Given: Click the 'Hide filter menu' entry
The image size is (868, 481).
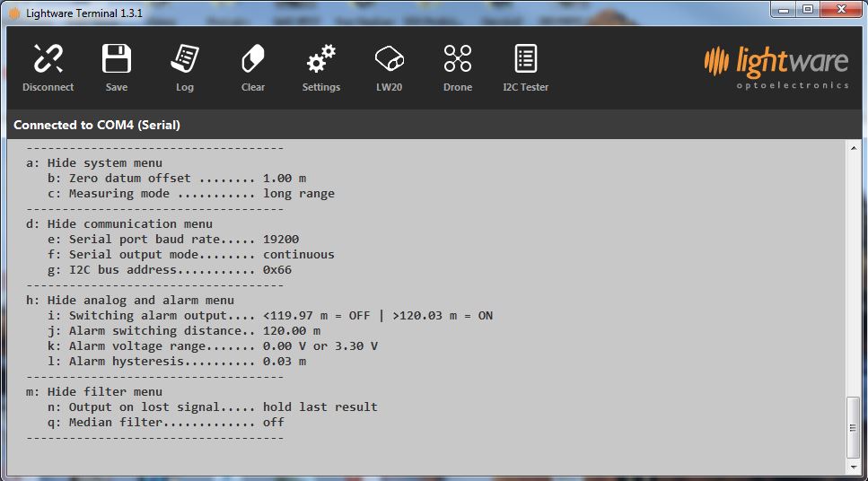Looking at the screenshot, I should point(94,392).
